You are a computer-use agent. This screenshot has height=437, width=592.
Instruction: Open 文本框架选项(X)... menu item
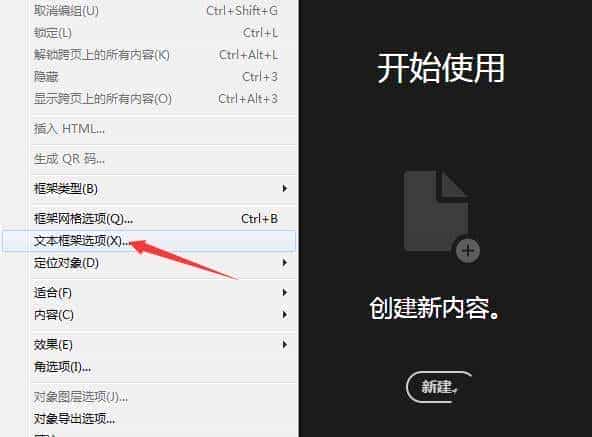tap(149, 241)
